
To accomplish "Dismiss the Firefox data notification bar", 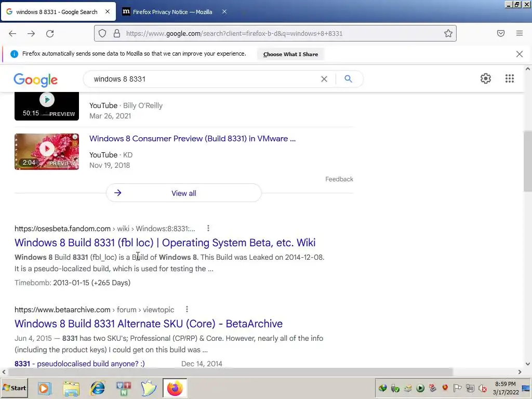I will [x=520, y=54].
